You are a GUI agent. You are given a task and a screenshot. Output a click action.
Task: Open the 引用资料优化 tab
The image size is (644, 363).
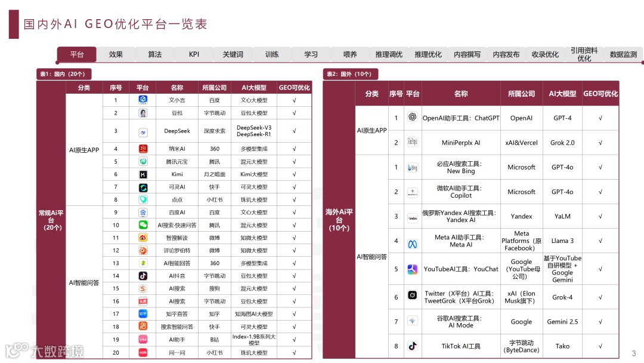point(584,54)
